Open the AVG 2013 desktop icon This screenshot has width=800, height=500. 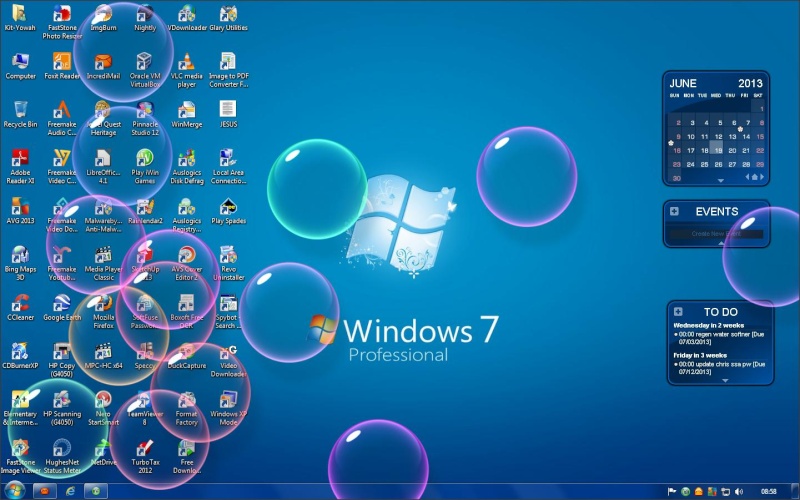point(20,211)
